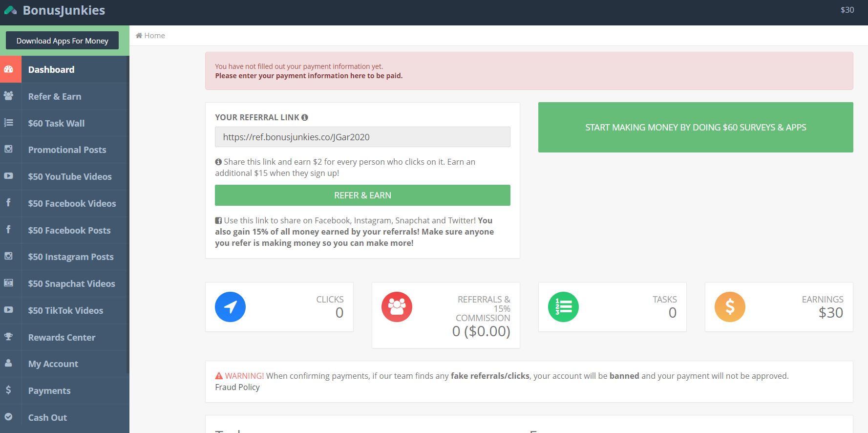Click the Payments dollar icon
This screenshot has width=868, height=433.
8,390
